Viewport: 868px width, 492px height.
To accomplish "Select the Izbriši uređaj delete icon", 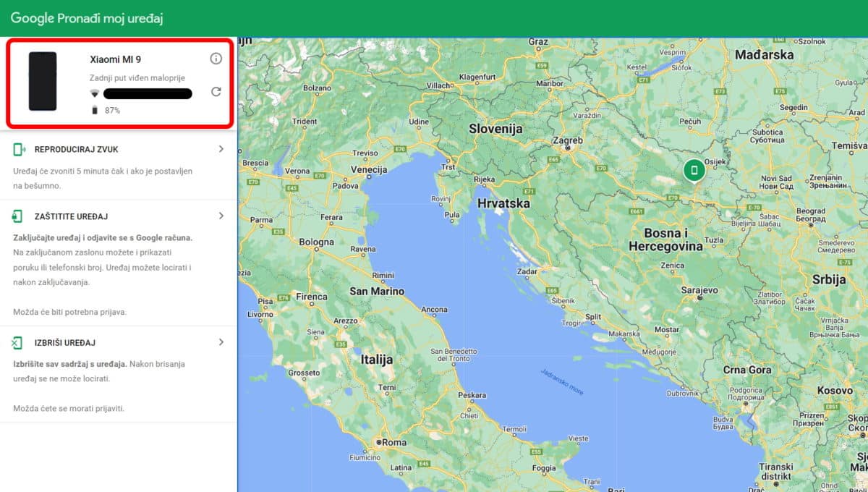I will 16,342.
